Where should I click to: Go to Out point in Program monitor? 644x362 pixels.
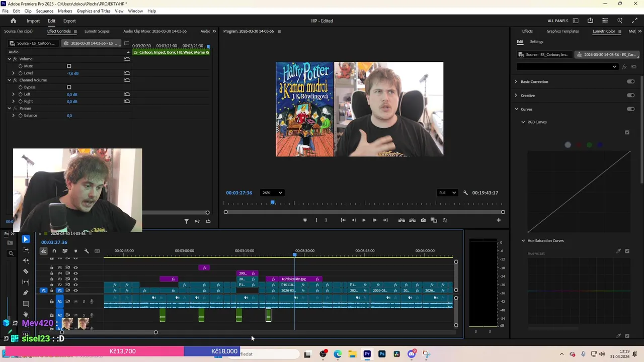(385, 220)
